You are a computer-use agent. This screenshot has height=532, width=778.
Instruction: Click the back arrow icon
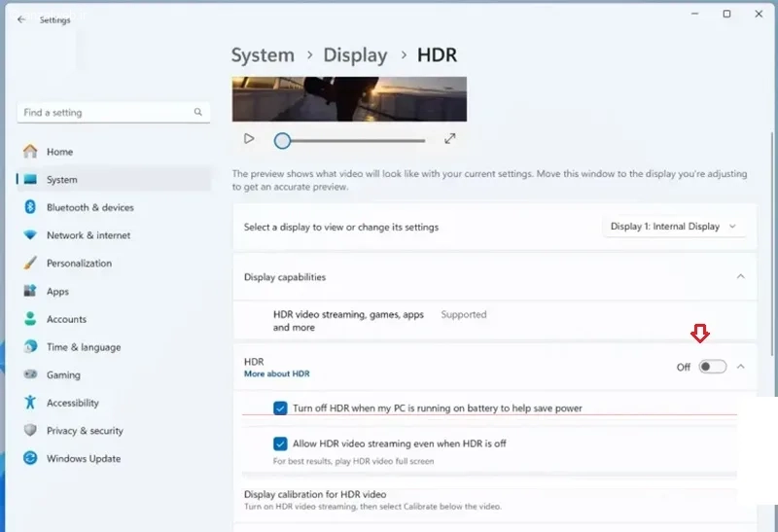[x=21, y=19]
